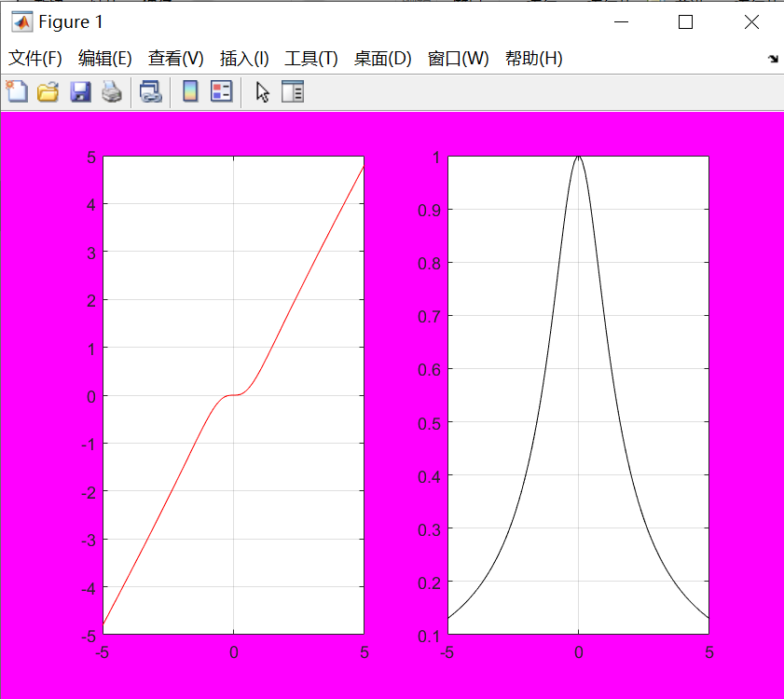784x699 pixels.
Task: Toggle Edit Plot mode with the arrow tool
Action: coord(261,91)
